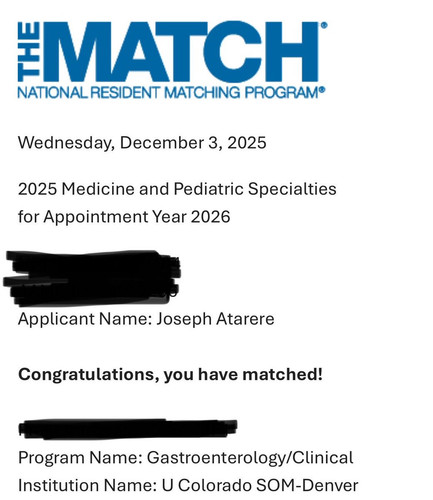Viewport: 433px width, 500px height.
Task: Click the registered trademark symbol beside MATCH
Action: point(323,25)
